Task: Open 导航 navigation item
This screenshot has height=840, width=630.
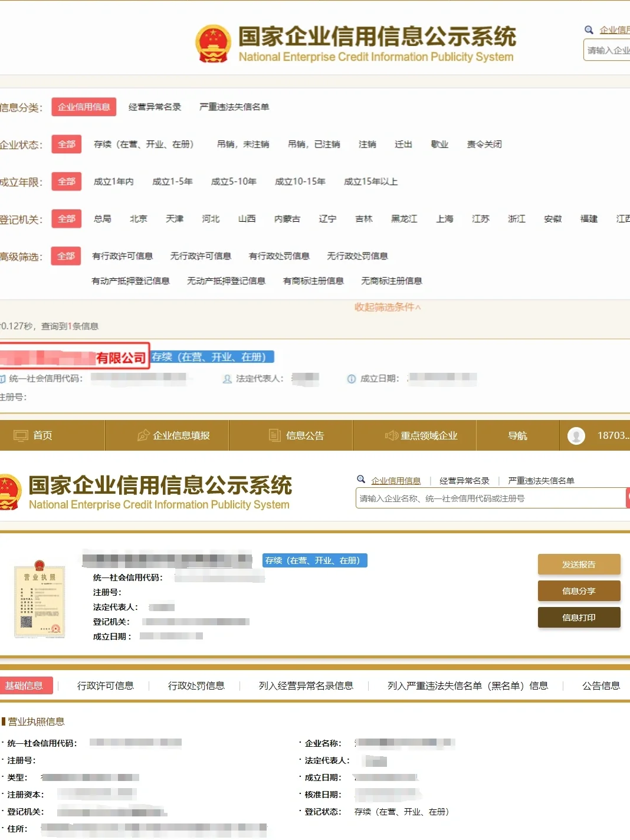Action: pos(517,435)
